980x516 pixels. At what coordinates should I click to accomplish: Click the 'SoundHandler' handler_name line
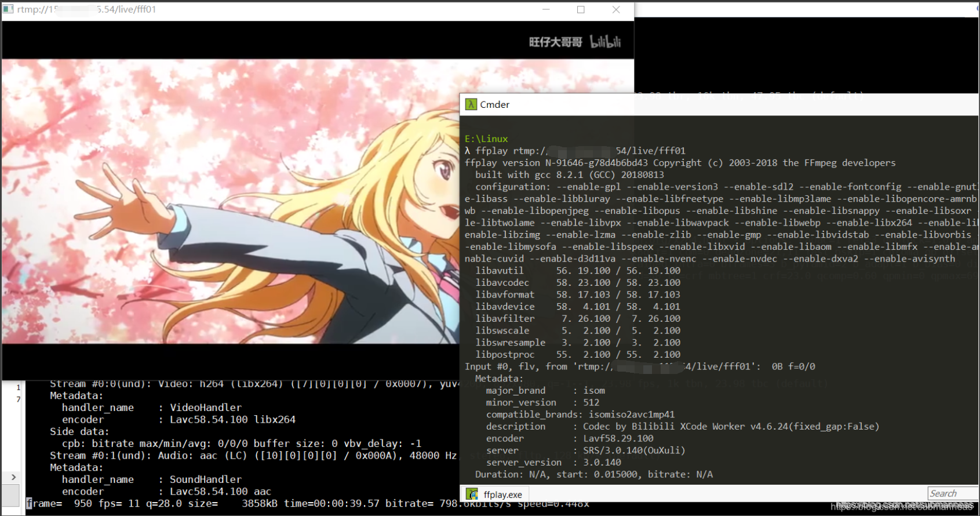pos(152,479)
